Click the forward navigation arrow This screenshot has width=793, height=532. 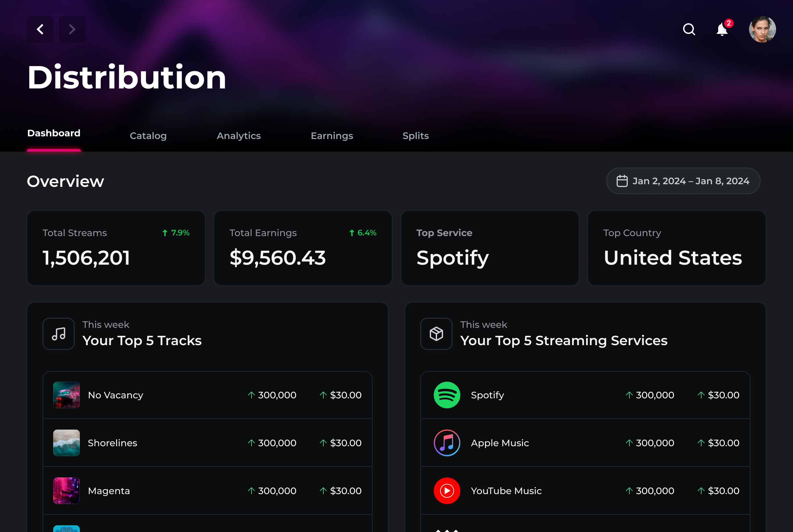72,29
